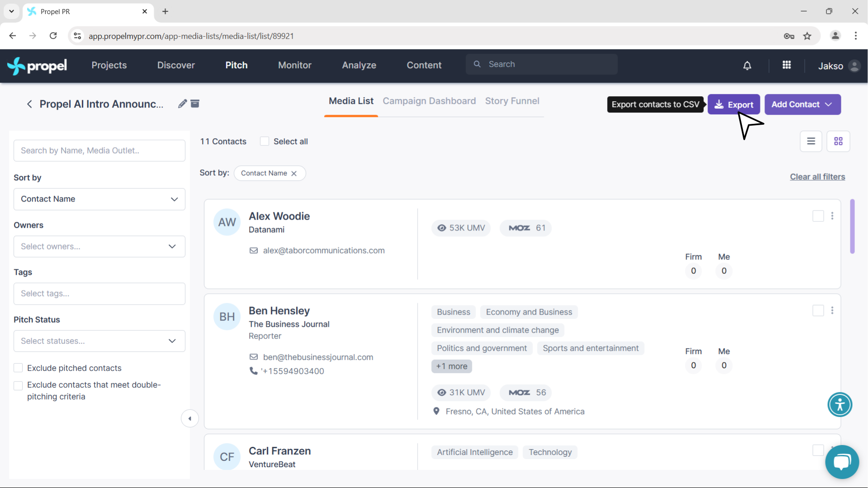Click the CF avatar circle
This screenshot has height=488, width=868.
227,457
